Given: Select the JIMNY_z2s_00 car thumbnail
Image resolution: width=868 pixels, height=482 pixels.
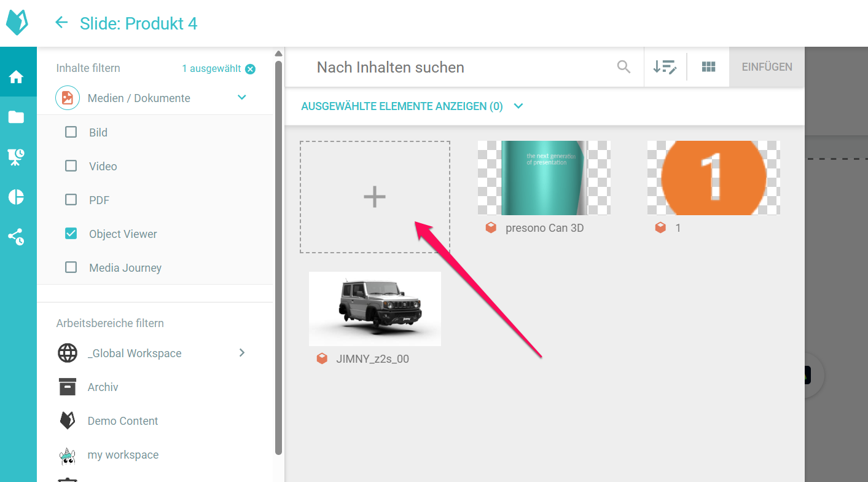Looking at the screenshot, I should (375, 309).
